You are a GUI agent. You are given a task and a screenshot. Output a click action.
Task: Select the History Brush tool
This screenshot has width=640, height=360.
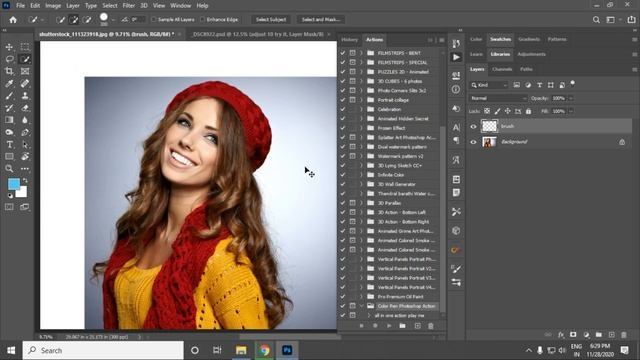(x=9, y=108)
